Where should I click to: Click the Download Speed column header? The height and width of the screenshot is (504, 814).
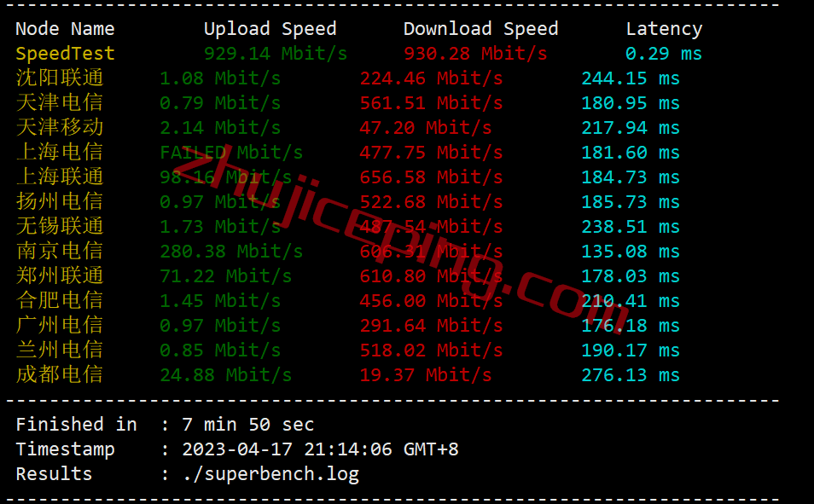(x=480, y=28)
